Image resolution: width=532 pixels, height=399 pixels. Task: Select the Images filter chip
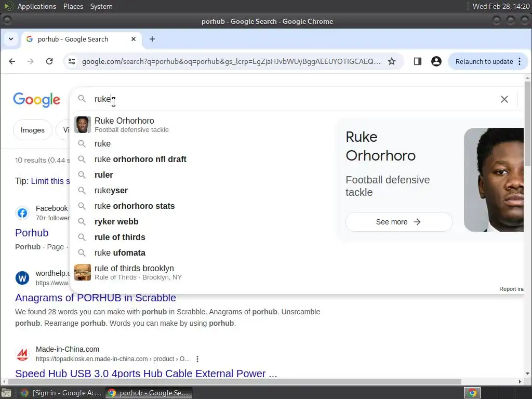point(33,130)
